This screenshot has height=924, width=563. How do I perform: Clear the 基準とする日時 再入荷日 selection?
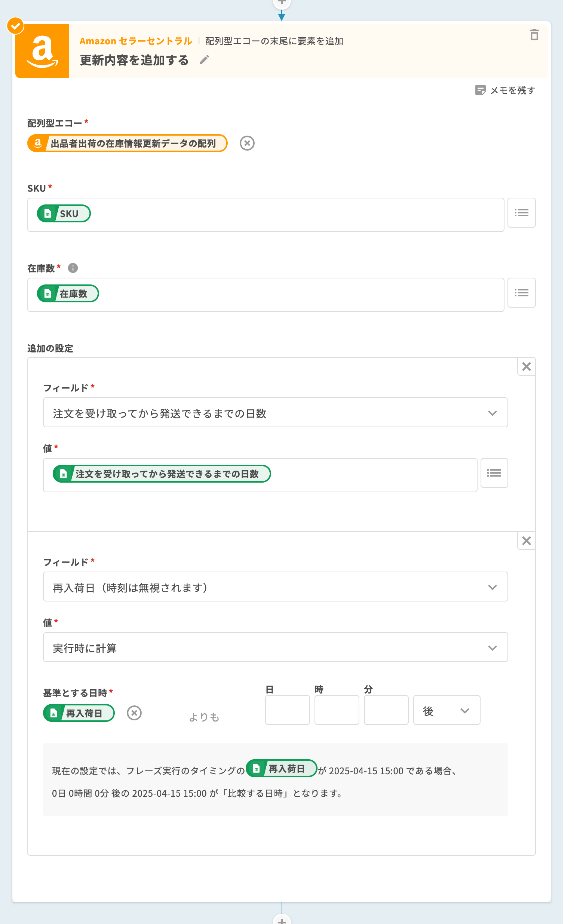click(134, 713)
